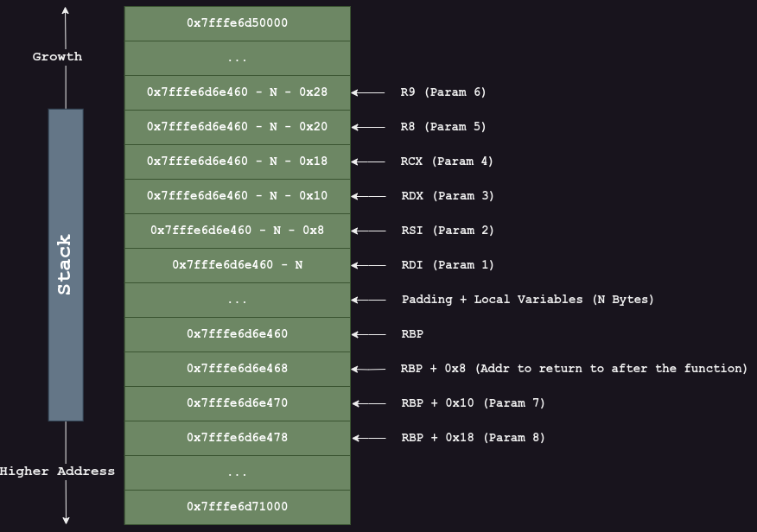Click the Growth label at top left

pos(57,57)
